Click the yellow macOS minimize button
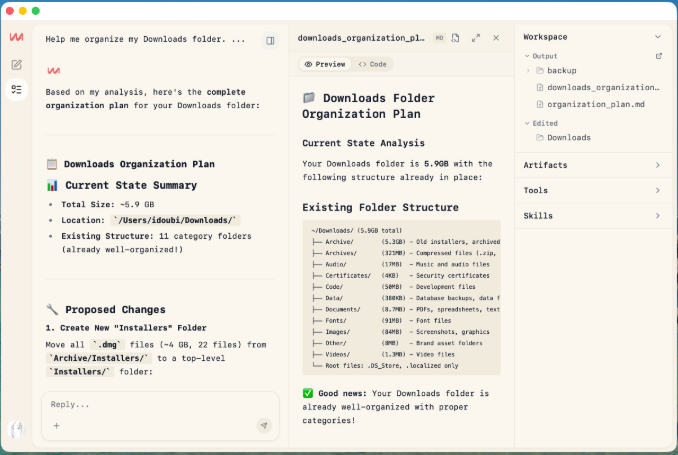Screen dimensions: 678x455 tap(23, 11)
